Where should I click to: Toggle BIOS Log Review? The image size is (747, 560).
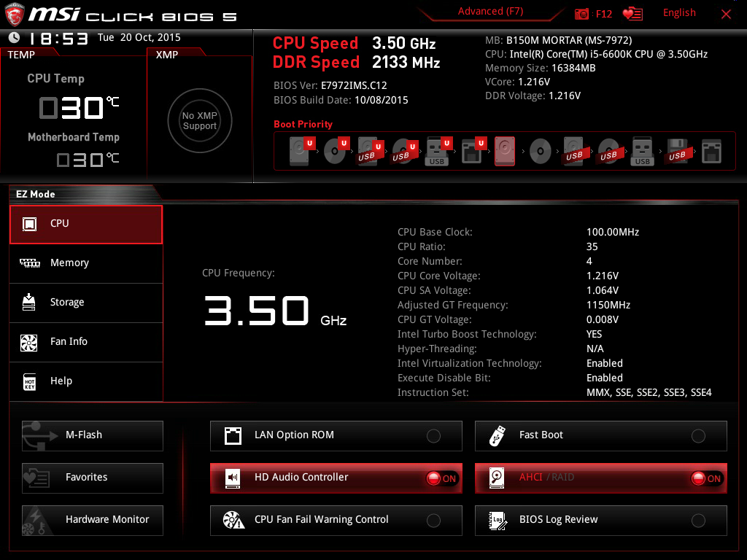tap(698, 521)
